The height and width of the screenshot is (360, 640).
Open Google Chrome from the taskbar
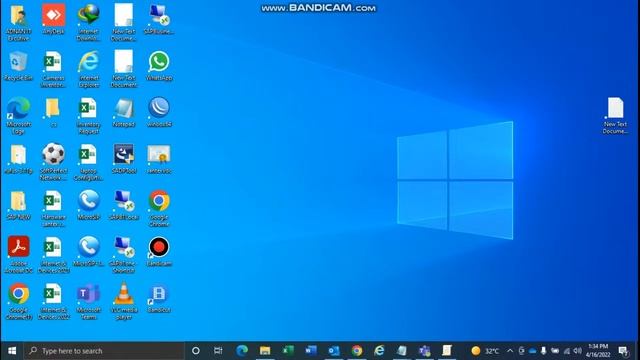tap(357, 351)
